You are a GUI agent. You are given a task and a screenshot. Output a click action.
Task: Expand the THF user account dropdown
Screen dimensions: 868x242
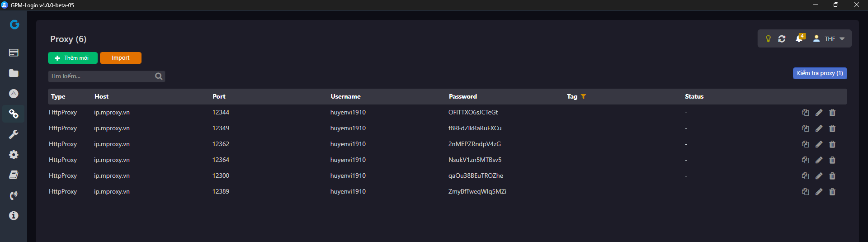coord(829,39)
